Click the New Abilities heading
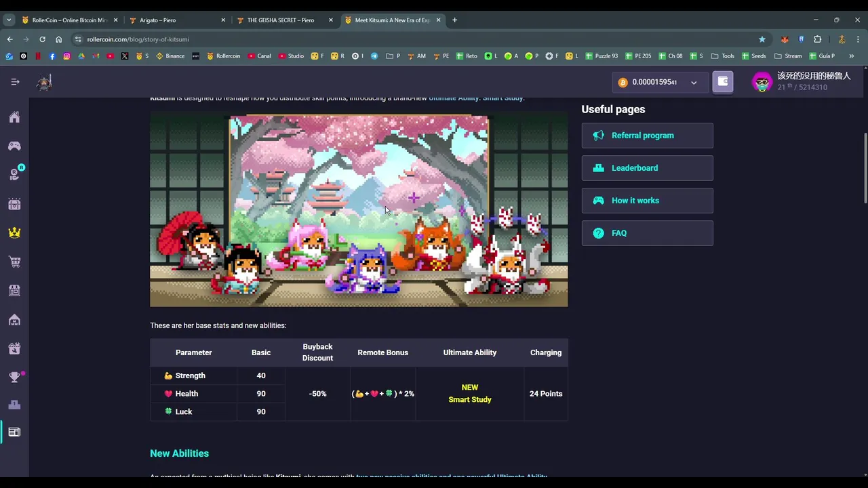 coord(179,453)
